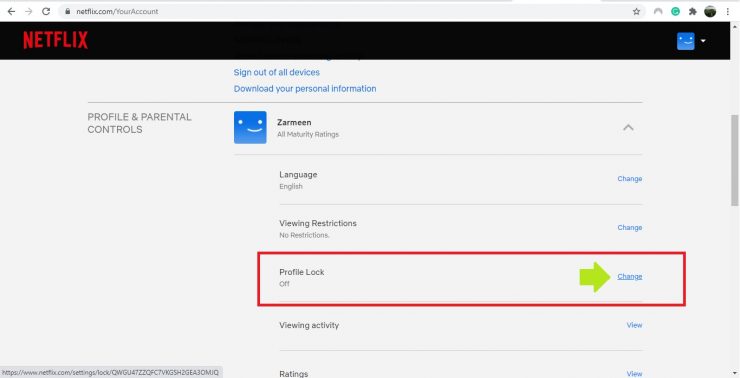Open the Grammarly extension icon
Viewport: 740px width, 378px height.
(675, 11)
